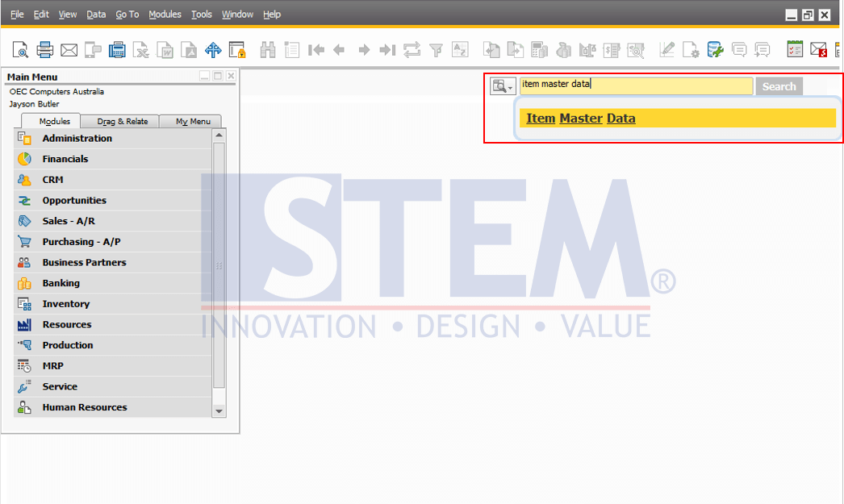
Task: Expand the Administration module
Action: pos(112,138)
